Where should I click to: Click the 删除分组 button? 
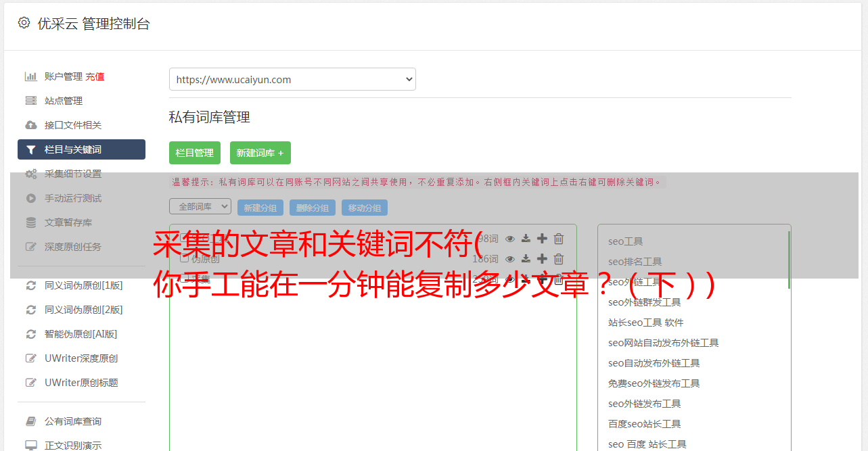pyautogui.click(x=313, y=208)
